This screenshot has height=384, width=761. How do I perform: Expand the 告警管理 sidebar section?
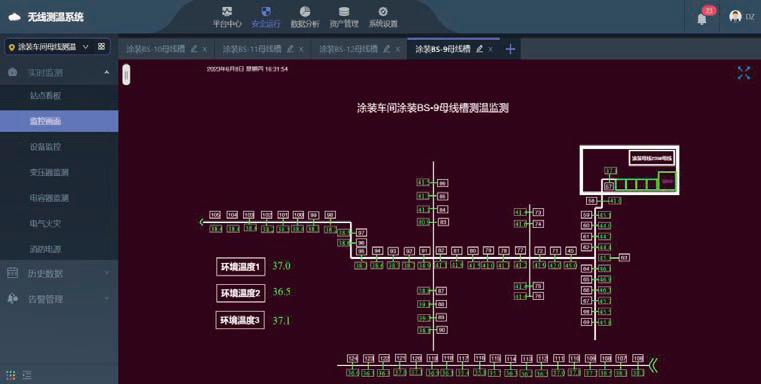59,299
